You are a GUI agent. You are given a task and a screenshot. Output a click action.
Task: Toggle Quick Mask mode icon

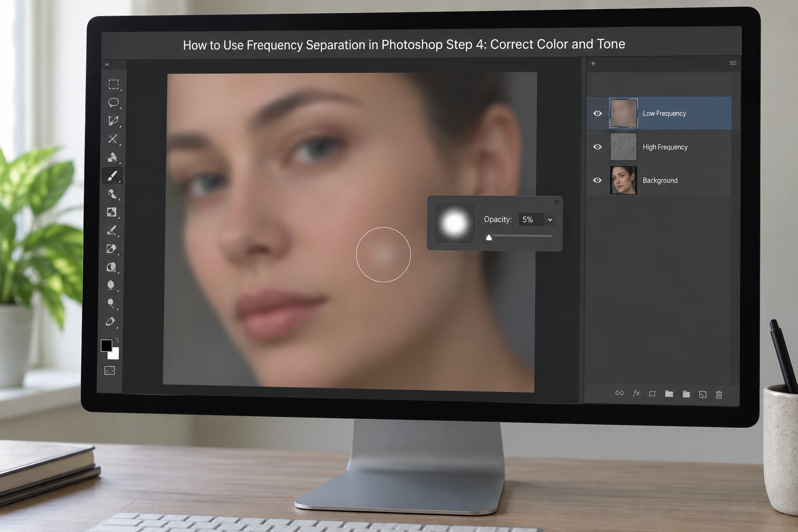point(110,370)
